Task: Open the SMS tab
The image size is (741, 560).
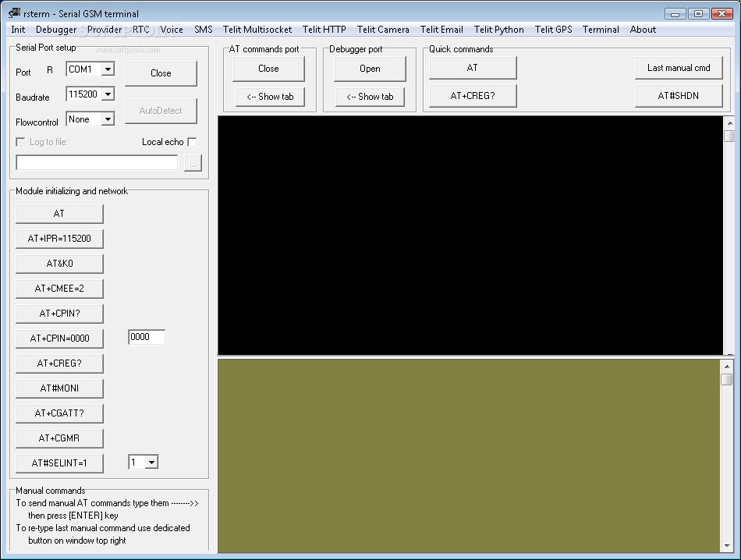Action: pos(204,30)
